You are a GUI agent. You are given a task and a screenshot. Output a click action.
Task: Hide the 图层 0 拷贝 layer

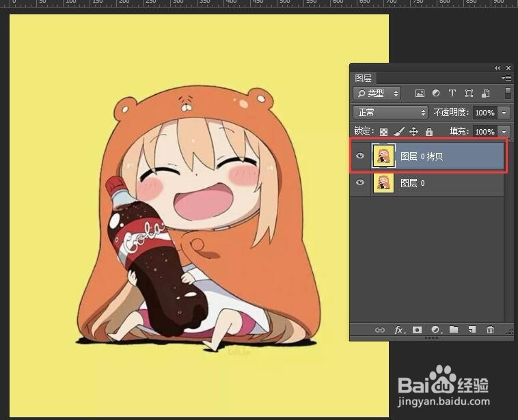tap(359, 156)
